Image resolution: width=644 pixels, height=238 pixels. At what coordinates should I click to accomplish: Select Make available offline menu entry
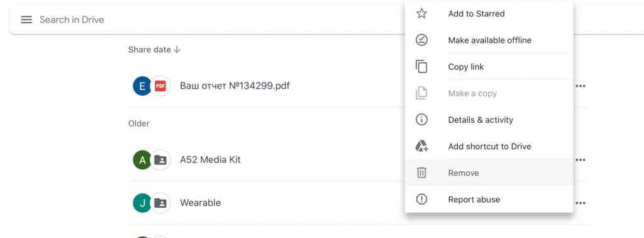coord(489,40)
